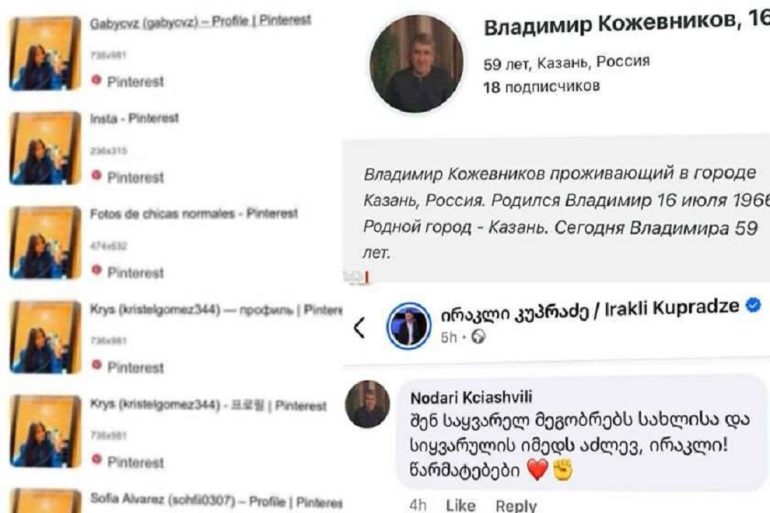
Task: Open Irakli Kupradze's round profile picture
Action: click(x=409, y=325)
